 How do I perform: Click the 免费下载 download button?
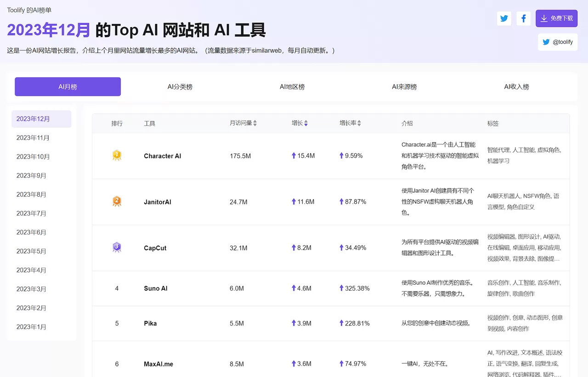(556, 18)
